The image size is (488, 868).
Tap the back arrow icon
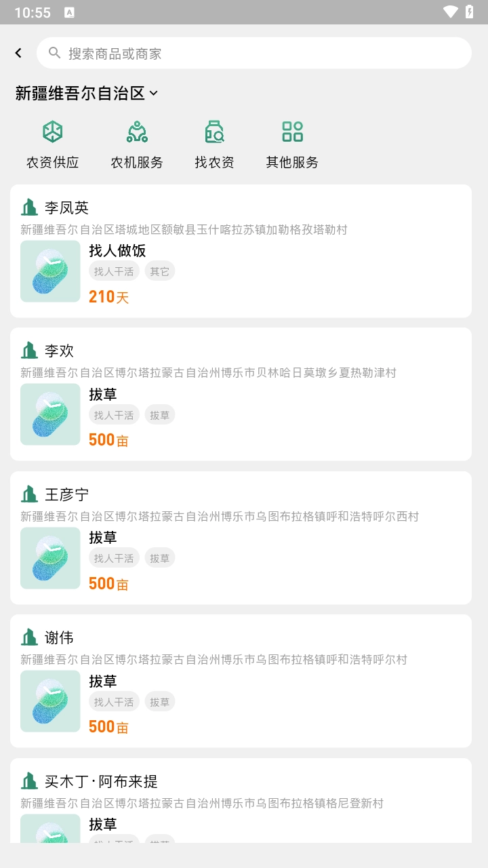pyautogui.click(x=18, y=53)
